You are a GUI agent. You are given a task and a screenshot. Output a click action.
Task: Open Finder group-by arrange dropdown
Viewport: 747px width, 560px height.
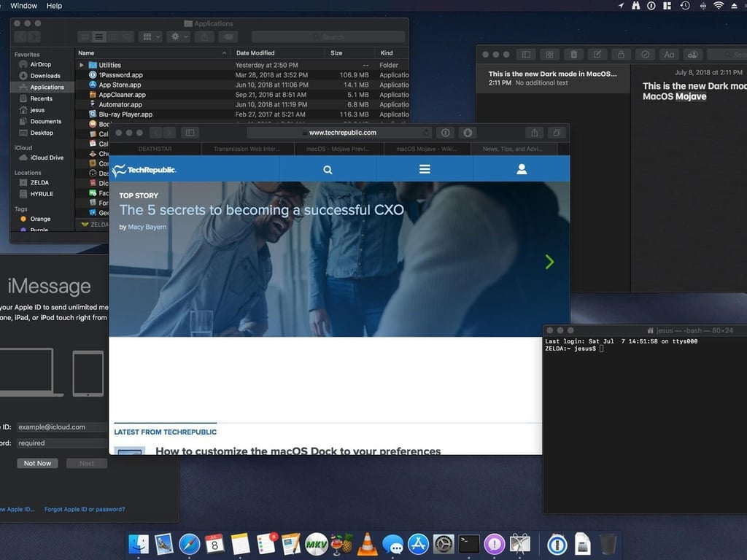click(x=151, y=36)
